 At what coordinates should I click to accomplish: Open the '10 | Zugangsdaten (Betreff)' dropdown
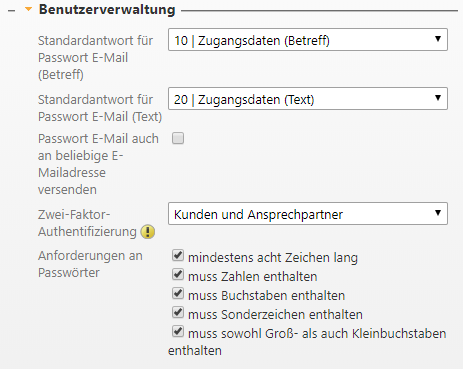[x=308, y=40]
